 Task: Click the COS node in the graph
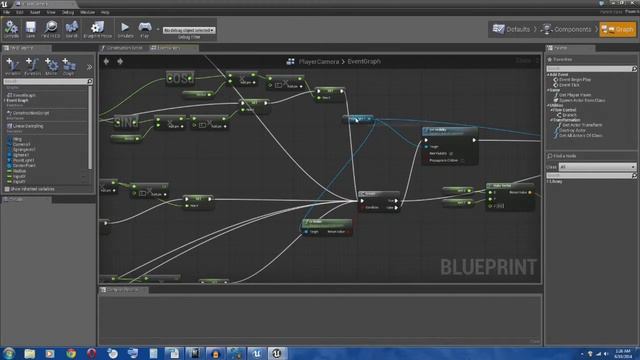pos(180,78)
